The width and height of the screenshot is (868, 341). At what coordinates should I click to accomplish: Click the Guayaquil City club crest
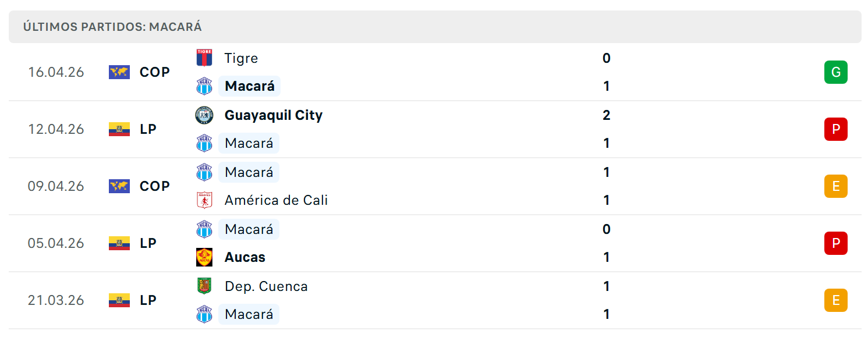204,115
